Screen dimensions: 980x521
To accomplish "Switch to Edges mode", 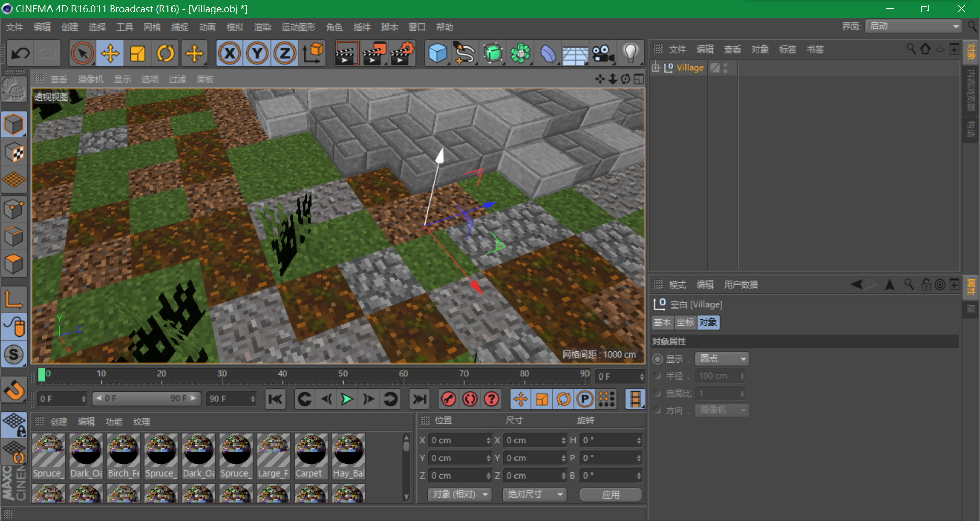I will coord(14,236).
